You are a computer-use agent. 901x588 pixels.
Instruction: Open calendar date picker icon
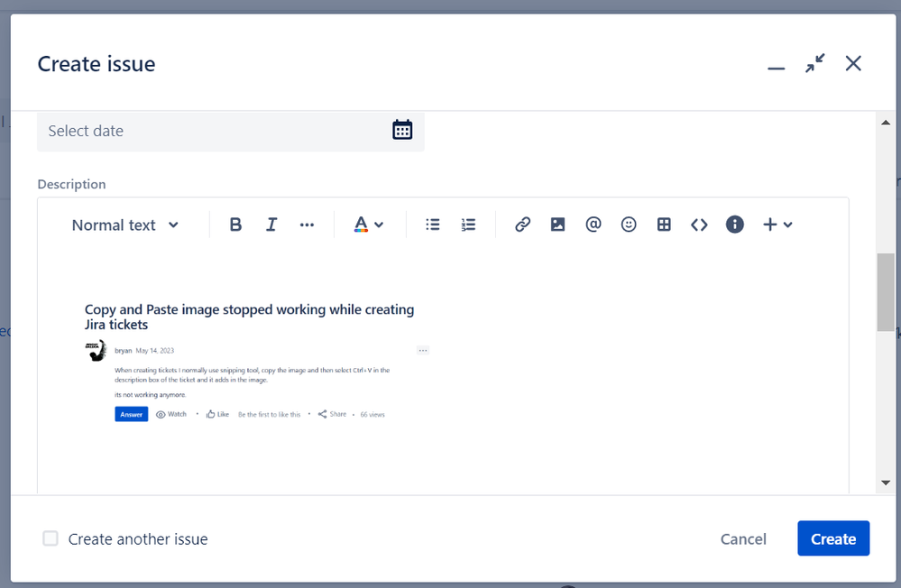(x=402, y=130)
